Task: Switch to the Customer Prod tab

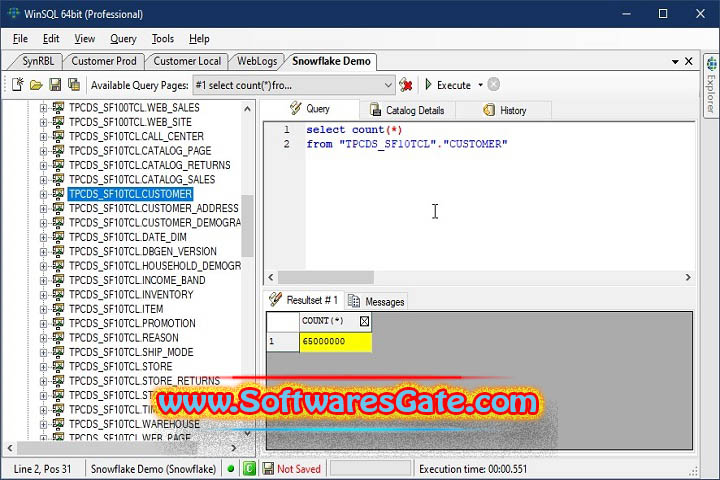Action: tap(104, 61)
